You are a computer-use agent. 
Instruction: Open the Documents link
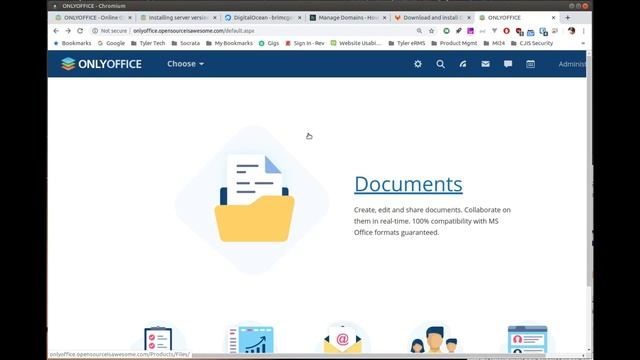408,184
